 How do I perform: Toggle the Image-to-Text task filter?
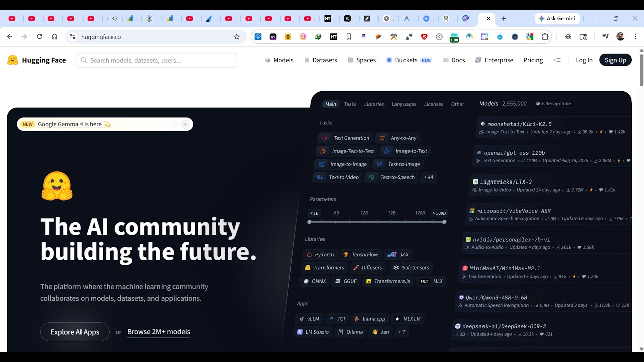click(x=406, y=151)
